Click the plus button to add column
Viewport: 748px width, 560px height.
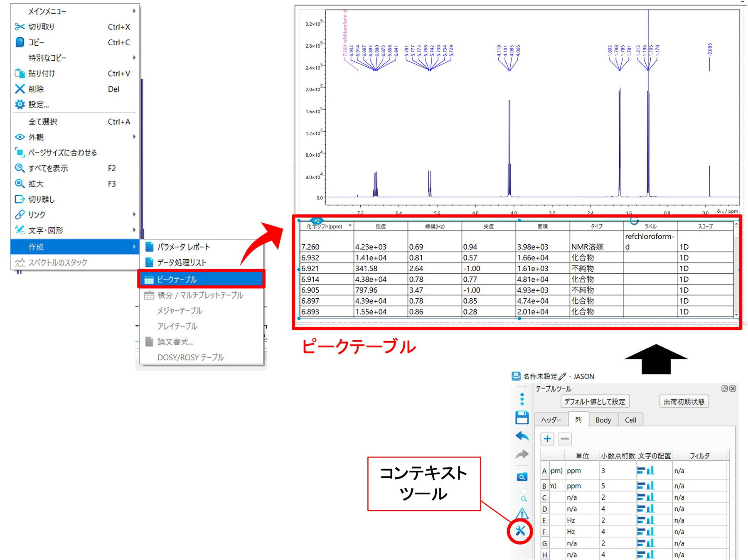point(547,439)
